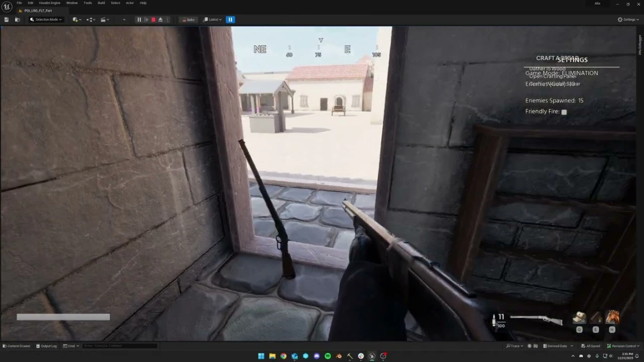Open the Blueprints dropdown in toolbar
Screen dimensions: 644x362
click(x=91, y=20)
